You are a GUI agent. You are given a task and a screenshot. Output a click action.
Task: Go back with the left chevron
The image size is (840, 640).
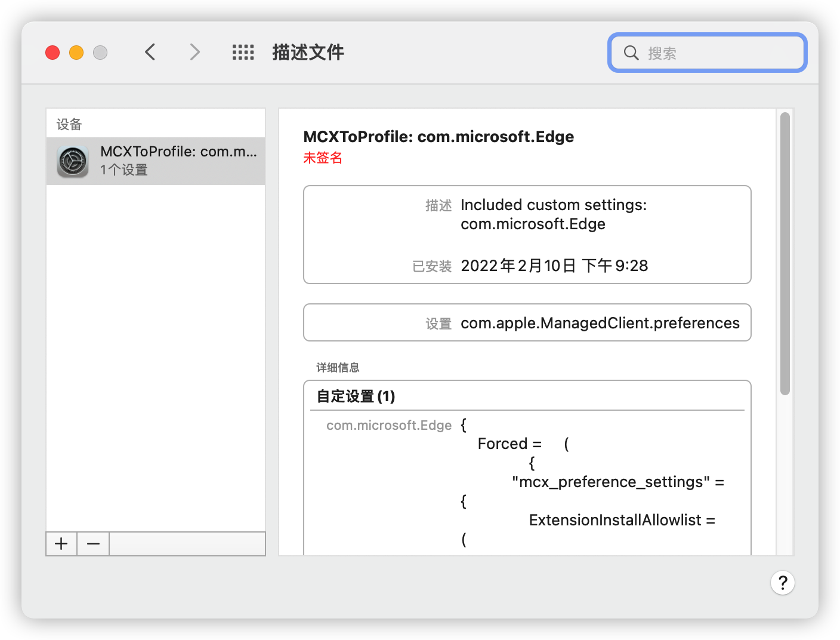[150, 53]
